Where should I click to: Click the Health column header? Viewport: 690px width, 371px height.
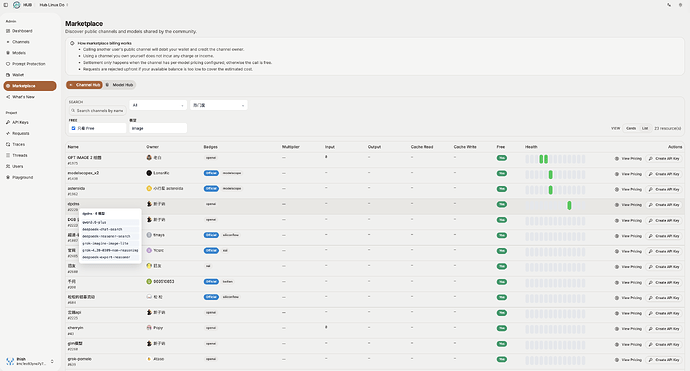(x=531, y=147)
